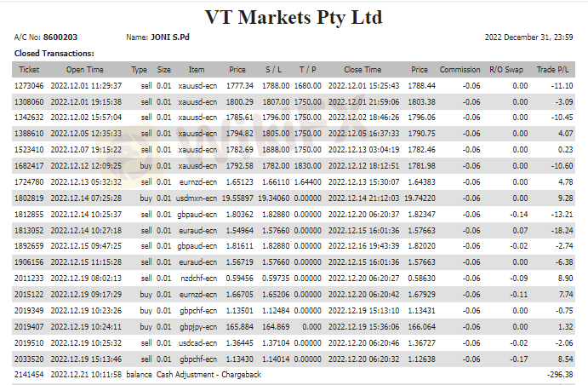Screen dimensions: 588x385
Task: Click the nzdchf-ecn item cell
Action: pyautogui.click(x=199, y=278)
